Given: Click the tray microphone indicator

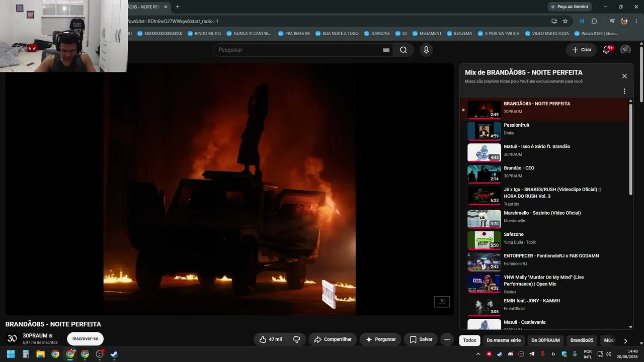Looking at the screenshot, I should pos(575,354).
